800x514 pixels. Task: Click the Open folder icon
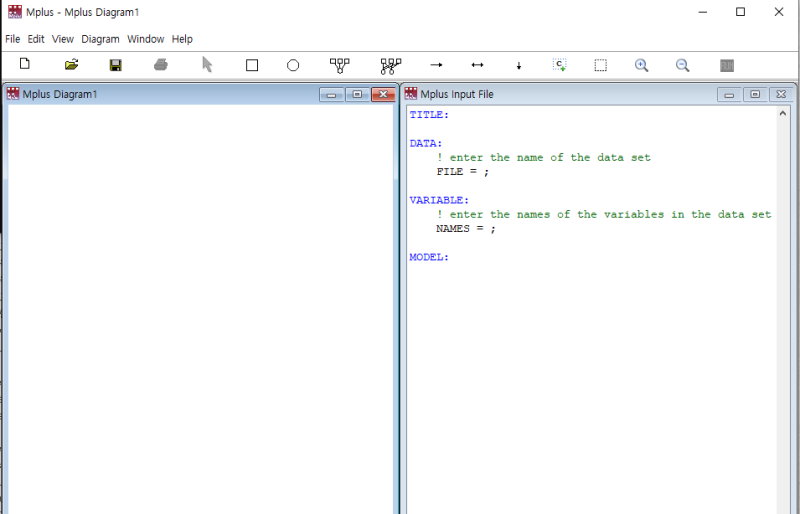click(x=71, y=65)
